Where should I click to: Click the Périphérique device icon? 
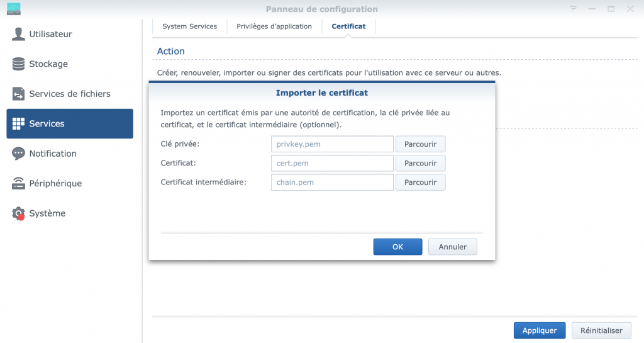coord(19,184)
